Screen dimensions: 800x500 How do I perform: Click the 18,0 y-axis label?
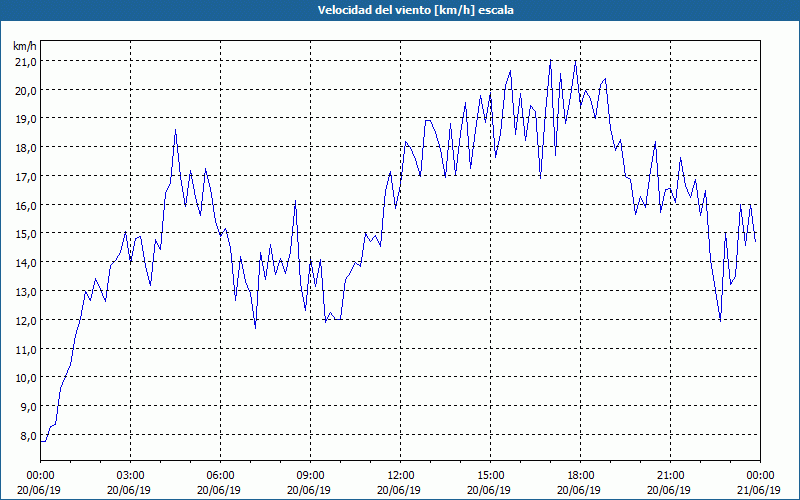point(26,148)
